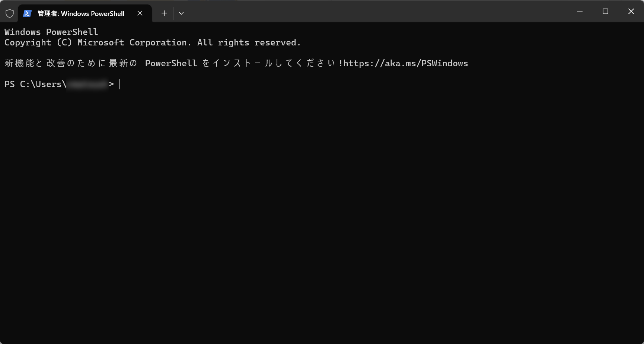
Task: Close the Windows Terminal window
Action: pos(631,11)
